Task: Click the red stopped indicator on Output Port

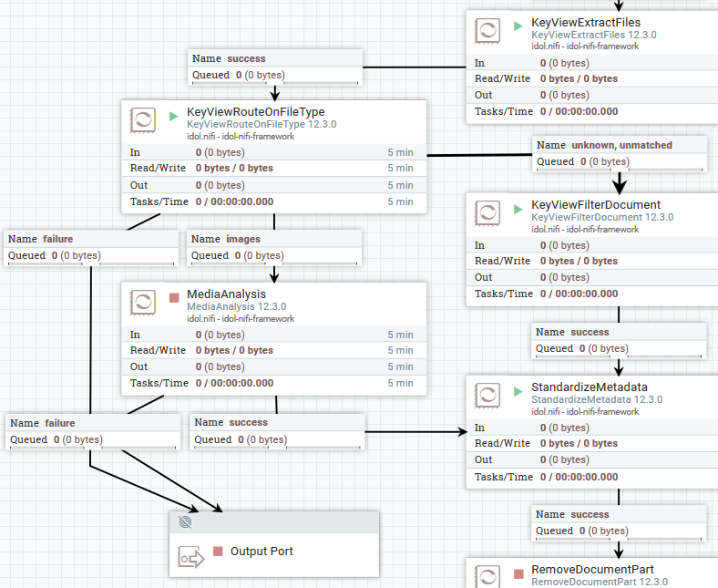Action: (x=218, y=552)
